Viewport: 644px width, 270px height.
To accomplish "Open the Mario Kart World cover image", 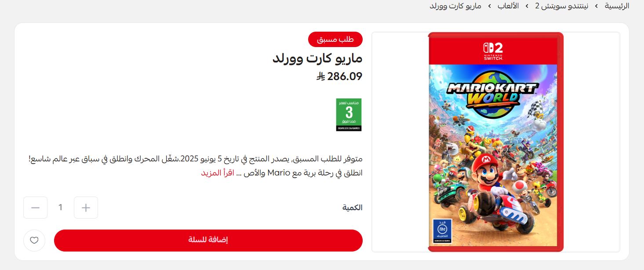I will pyautogui.click(x=496, y=142).
